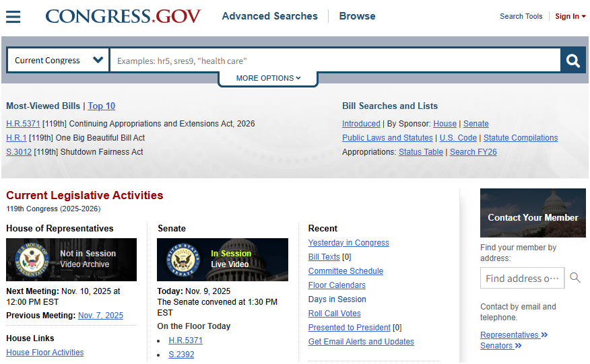This screenshot has height=364, width=590.
Task: Open Representatives contact link
Action: pos(514,335)
